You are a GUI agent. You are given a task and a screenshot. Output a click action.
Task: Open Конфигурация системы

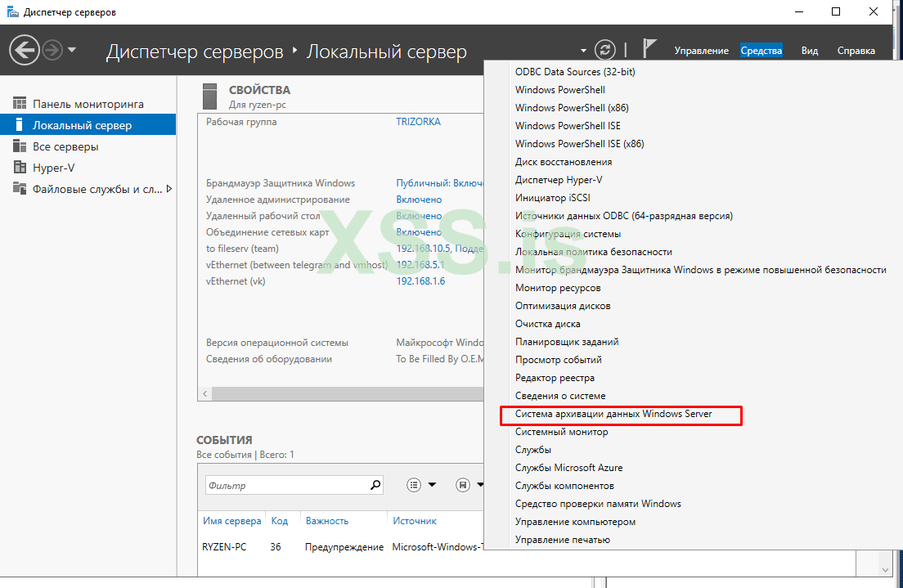(x=568, y=234)
